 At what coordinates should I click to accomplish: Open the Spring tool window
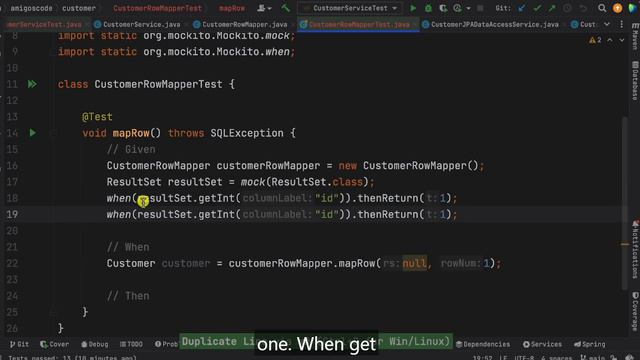click(590, 344)
